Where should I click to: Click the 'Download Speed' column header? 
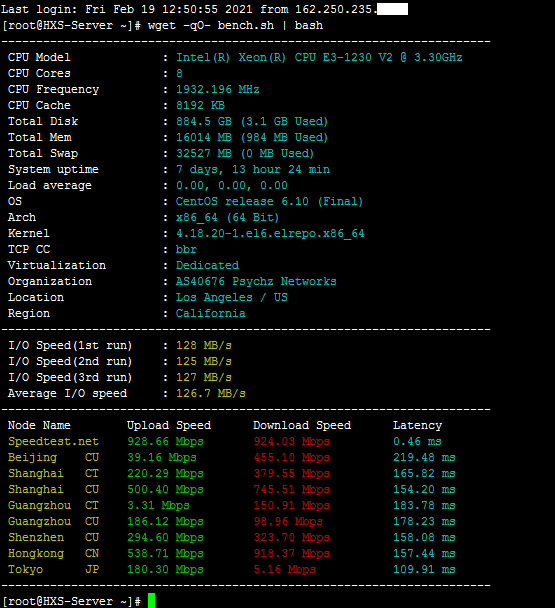[x=302, y=425]
